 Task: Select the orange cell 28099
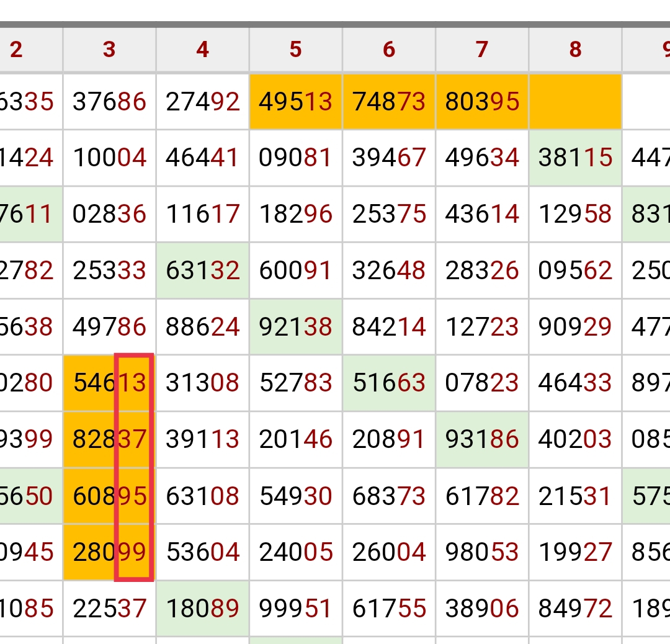109,552
